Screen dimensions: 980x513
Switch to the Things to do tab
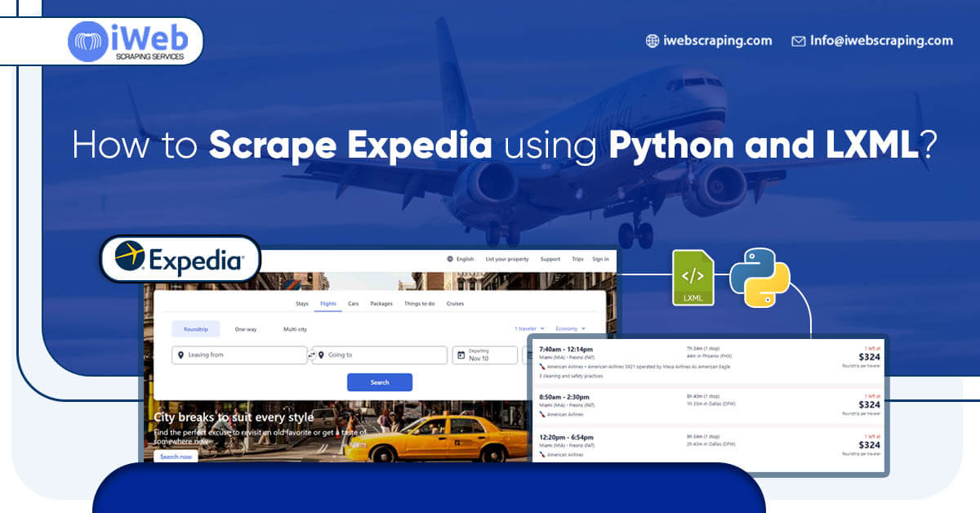coord(420,304)
